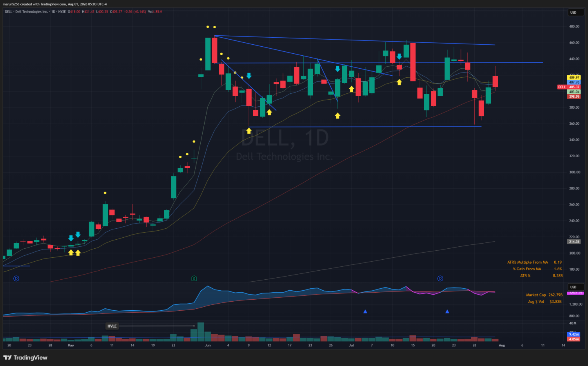Click the high value H431.43
The height and width of the screenshot is (366, 588).
click(88, 12)
